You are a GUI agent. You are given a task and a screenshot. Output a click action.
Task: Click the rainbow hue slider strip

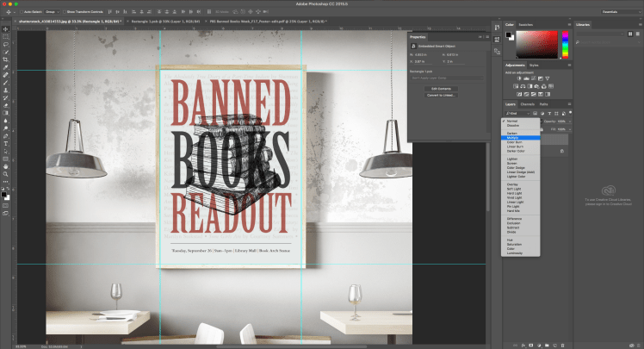point(565,45)
